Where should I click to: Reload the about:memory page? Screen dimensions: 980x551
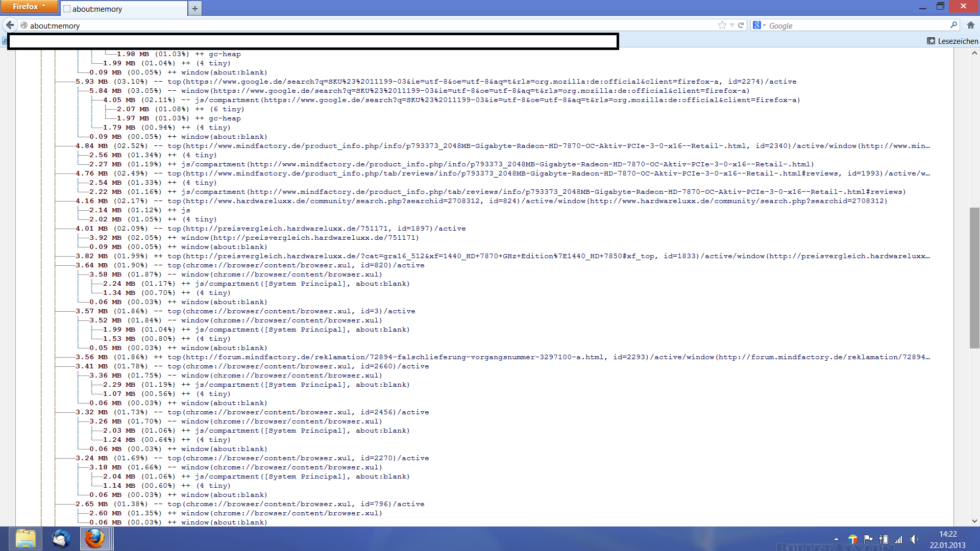coord(741,25)
